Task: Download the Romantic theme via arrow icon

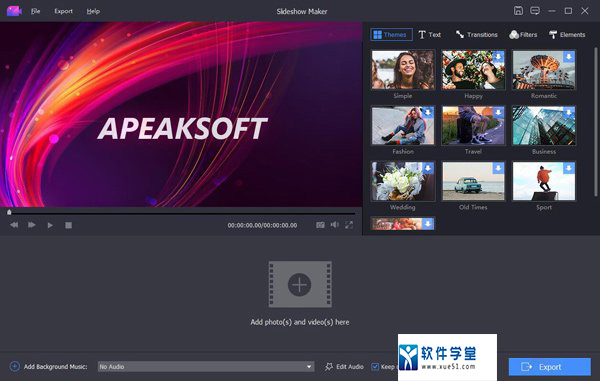Action: pyautogui.click(x=569, y=57)
